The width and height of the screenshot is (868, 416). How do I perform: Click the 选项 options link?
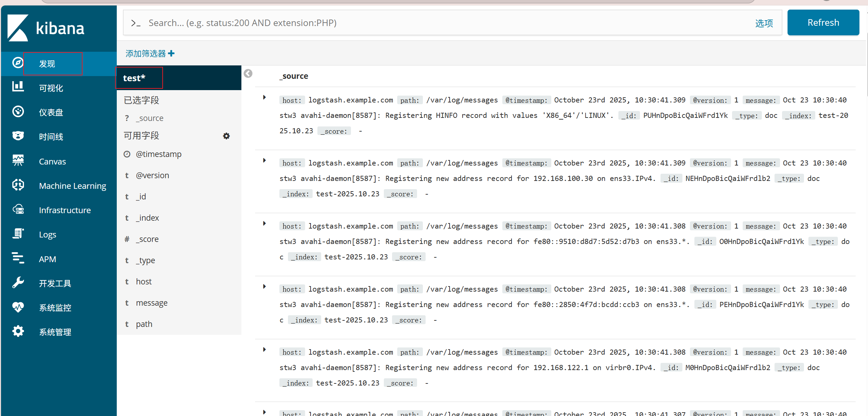click(764, 23)
